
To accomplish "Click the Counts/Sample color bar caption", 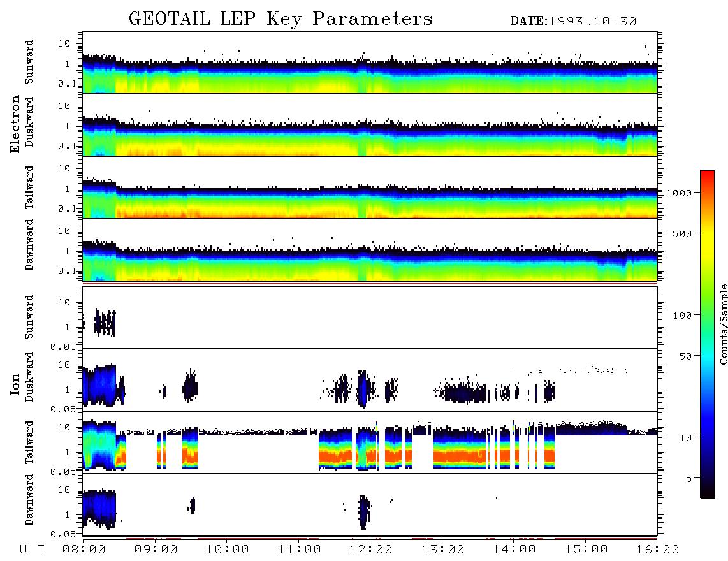I will tap(723, 324).
